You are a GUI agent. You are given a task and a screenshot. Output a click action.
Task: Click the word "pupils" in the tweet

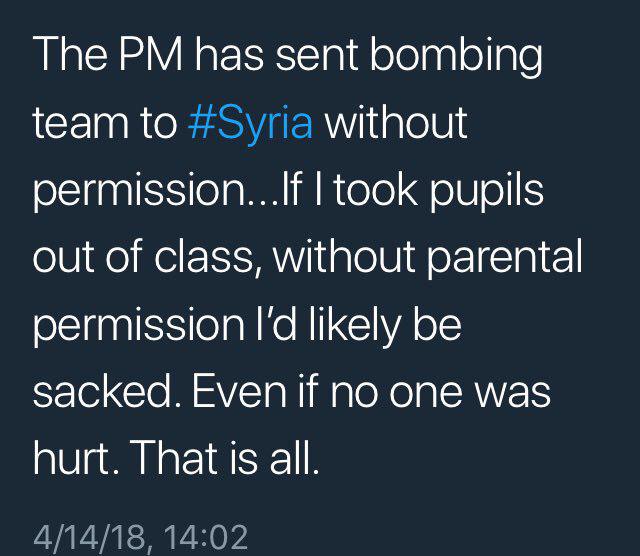[487, 191]
